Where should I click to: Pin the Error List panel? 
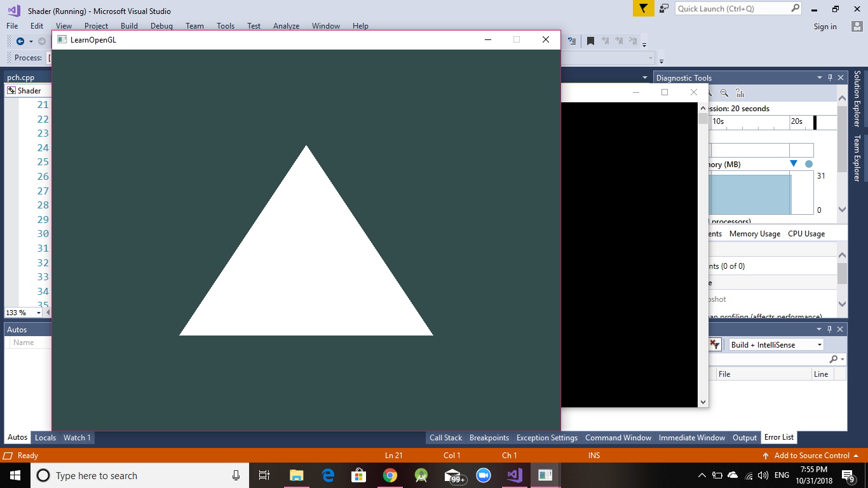[830, 329]
